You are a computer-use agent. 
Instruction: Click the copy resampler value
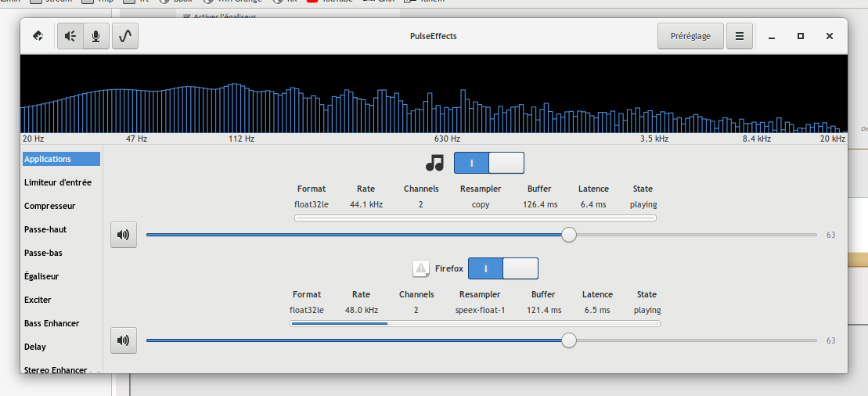coord(481,205)
